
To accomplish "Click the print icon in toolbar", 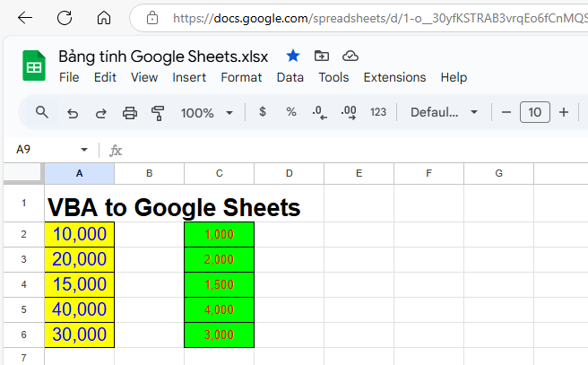I will 130,113.
